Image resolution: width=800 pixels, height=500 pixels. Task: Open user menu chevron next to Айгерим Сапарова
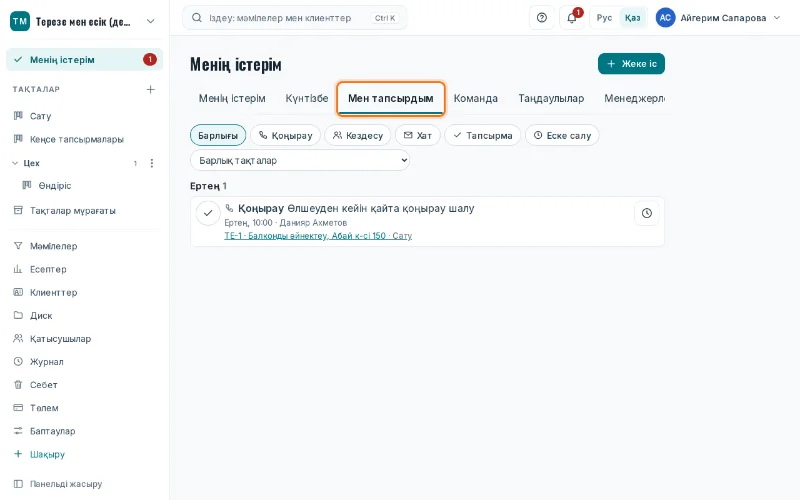tap(777, 18)
